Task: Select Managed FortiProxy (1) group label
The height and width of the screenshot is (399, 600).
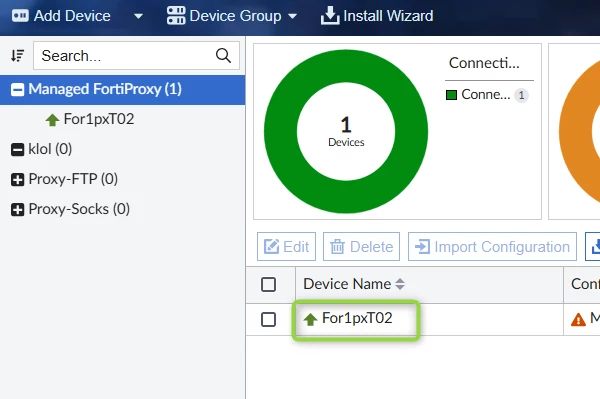Action: (x=105, y=89)
